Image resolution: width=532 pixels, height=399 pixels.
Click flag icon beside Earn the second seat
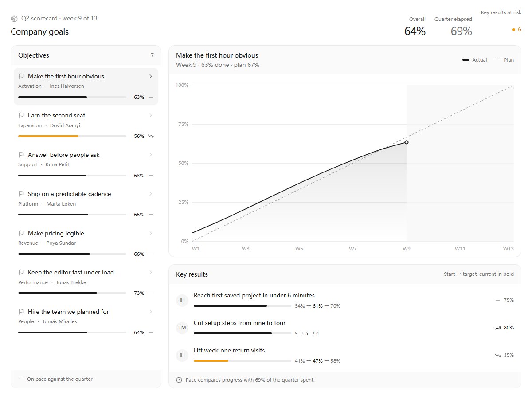pos(21,115)
